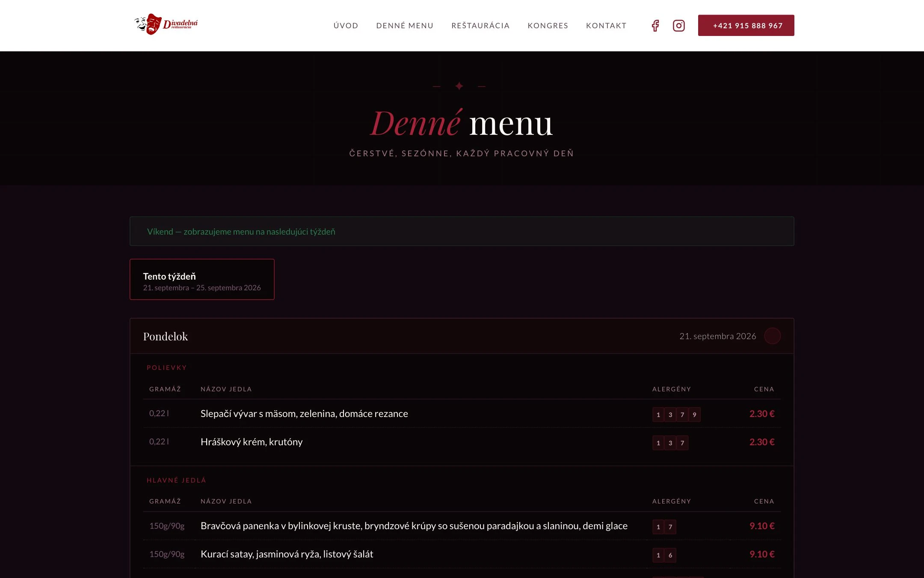Click the 21. septembra 2026 date
The height and width of the screenshot is (578, 924).
(717, 337)
